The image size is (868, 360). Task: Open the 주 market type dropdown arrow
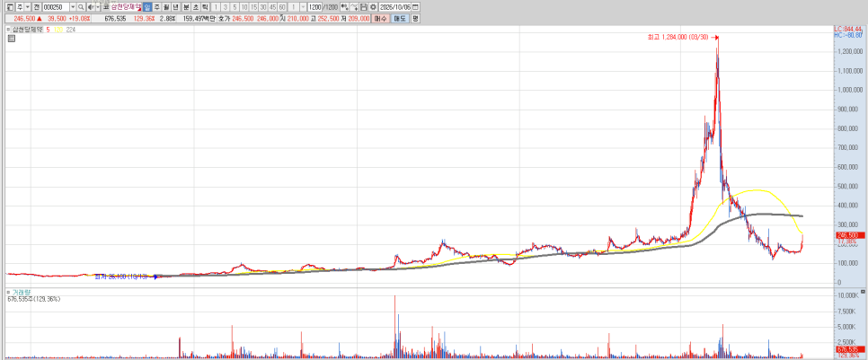click(28, 7)
